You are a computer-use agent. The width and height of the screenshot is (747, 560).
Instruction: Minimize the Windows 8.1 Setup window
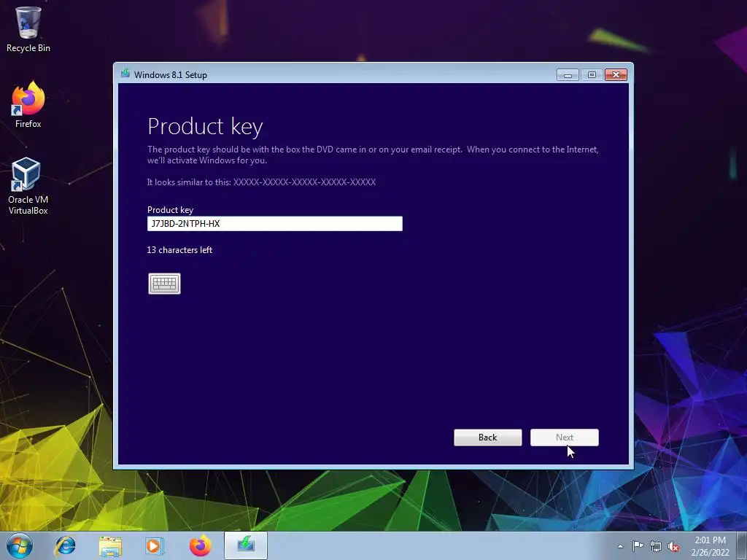(x=568, y=75)
